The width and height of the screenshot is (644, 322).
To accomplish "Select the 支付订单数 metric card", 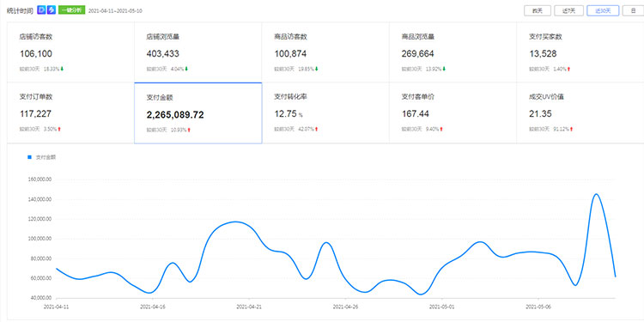I will pos(70,113).
